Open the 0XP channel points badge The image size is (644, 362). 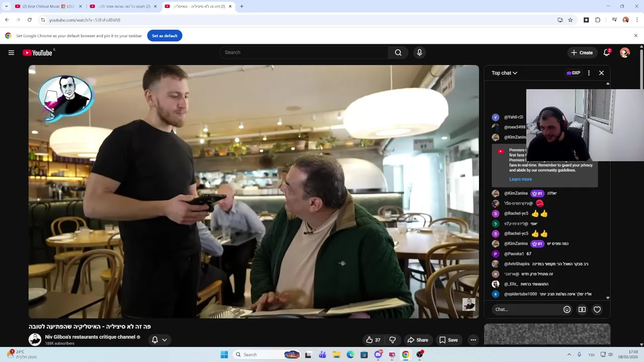574,73
